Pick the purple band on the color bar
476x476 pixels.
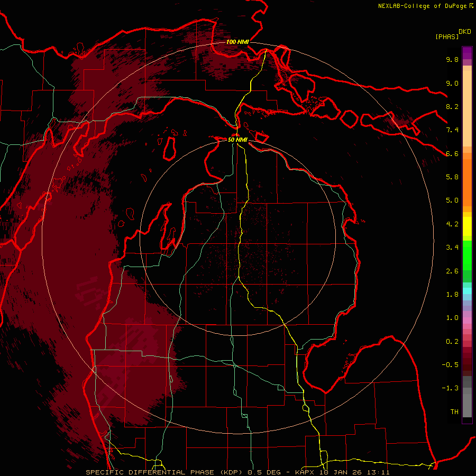(467, 53)
